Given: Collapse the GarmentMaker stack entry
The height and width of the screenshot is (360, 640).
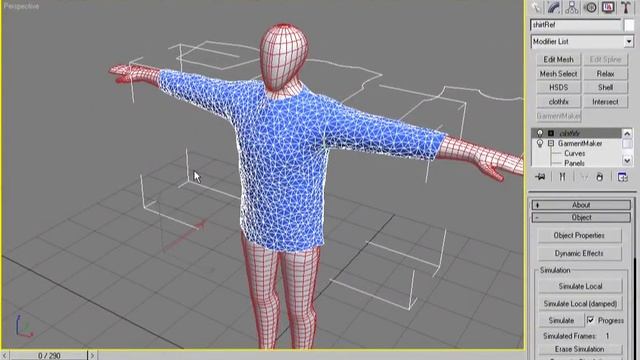Looking at the screenshot, I should [x=551, y=143].
